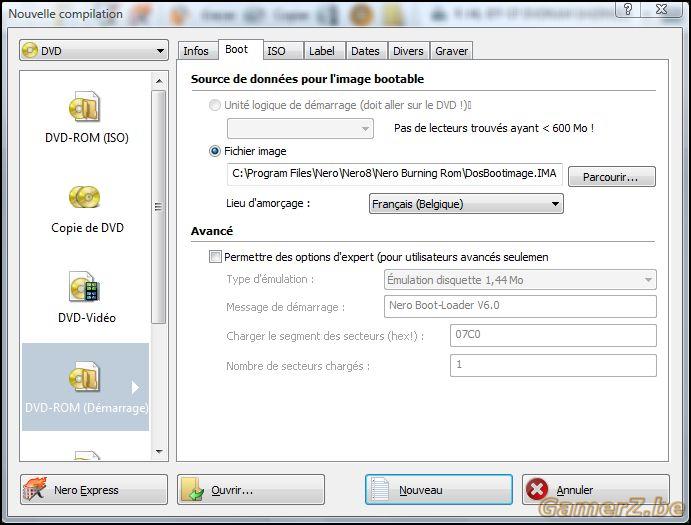
Task: Select the DVD-Vidéo compilation icon
Action: pos(85,287)
